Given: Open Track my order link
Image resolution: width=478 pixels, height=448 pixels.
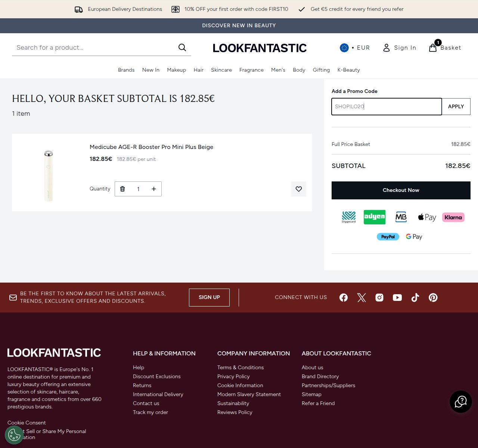Looking at the screenshot, I should (x=150, y=412).
